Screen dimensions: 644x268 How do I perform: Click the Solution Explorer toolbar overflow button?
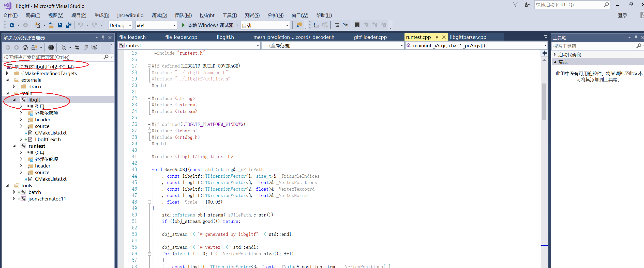[112, 45]
